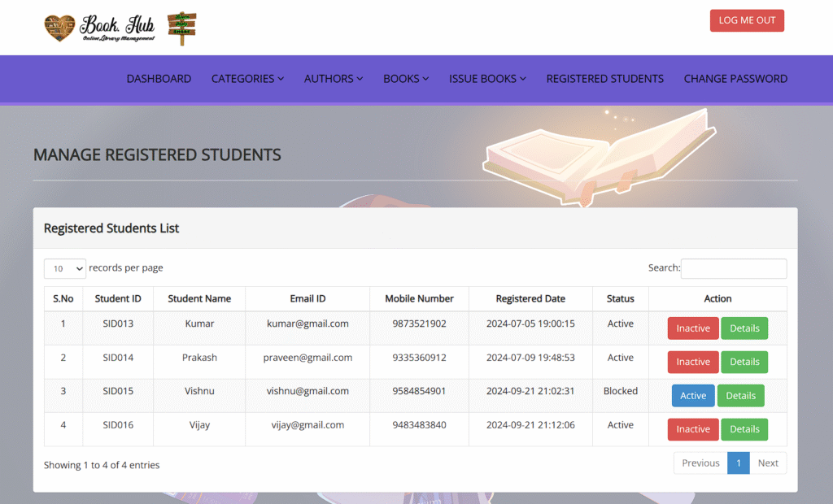Focus the Search input field

734,269
